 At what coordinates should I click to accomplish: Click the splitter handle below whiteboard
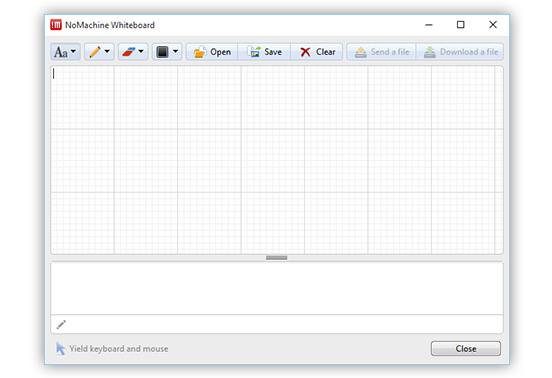277,258
